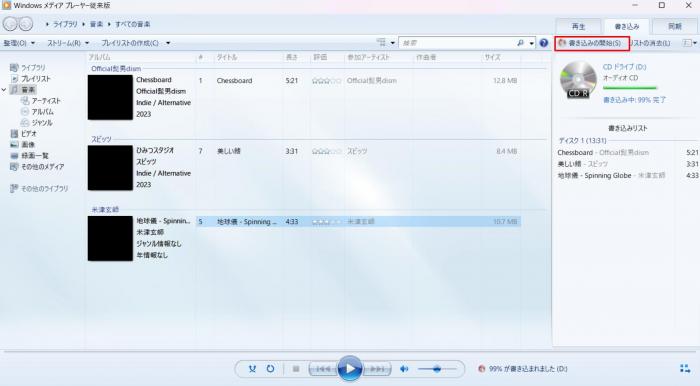Toggle repeat playback

pyautogui.click(x=270, y=369)
